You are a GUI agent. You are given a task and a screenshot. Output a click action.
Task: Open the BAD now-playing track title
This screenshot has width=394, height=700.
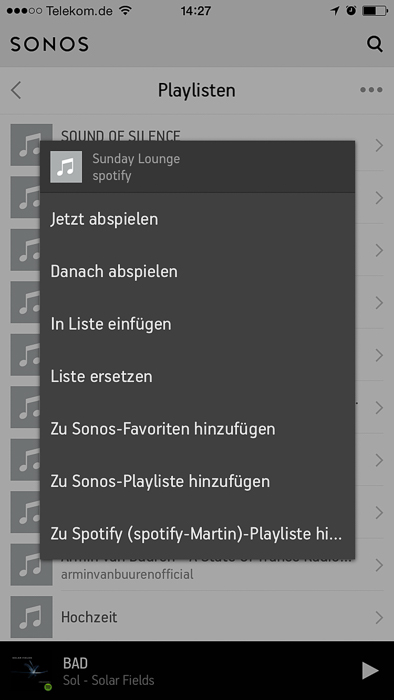[75, 663]
